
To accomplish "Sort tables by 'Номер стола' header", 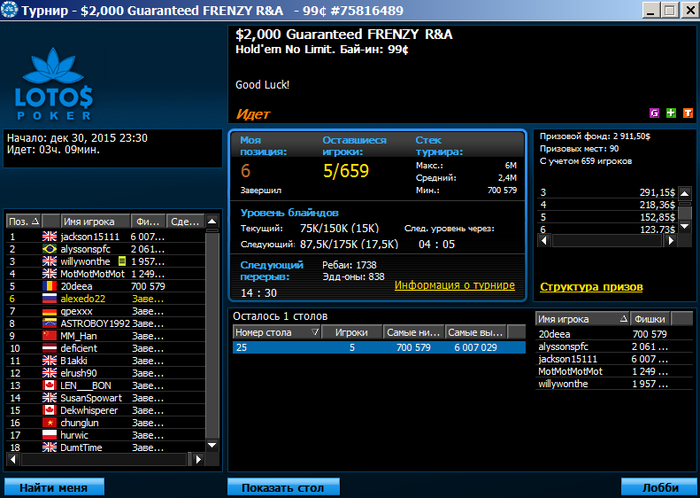I will [x=277, y=332].
